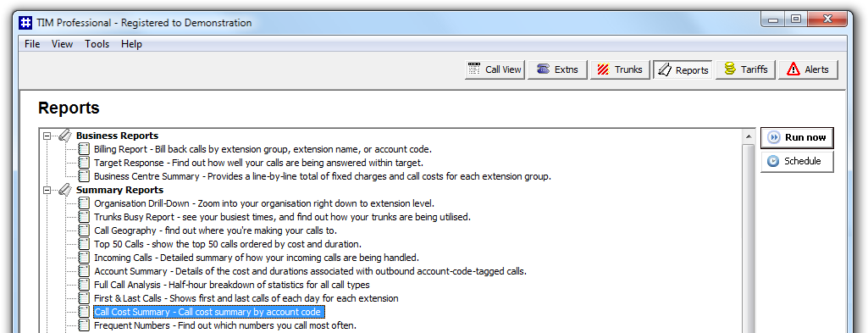The image size is (868, 333).
Task: Select the Business Reports heading
Action: point(117,136)
